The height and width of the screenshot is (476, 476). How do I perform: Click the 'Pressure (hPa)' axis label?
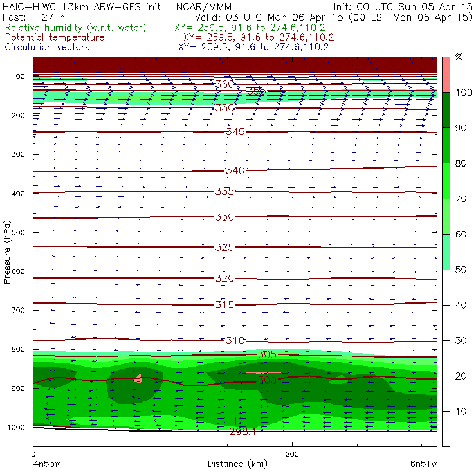tap(7, 252)
